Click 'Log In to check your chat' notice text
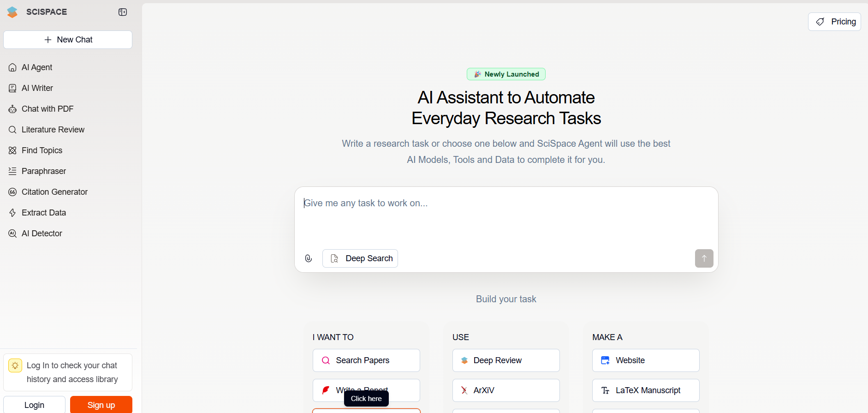 (x=72, y=372)
